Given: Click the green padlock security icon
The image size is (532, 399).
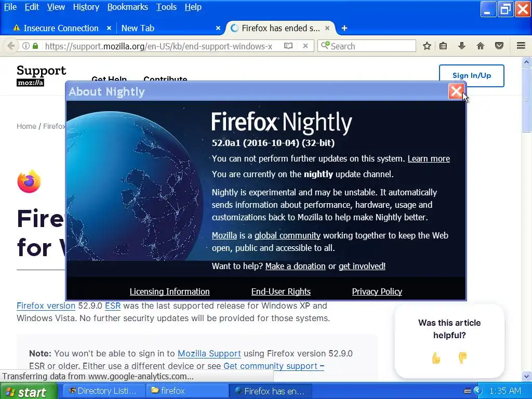Looking at the screenshot, I should [x=35, y=46].
